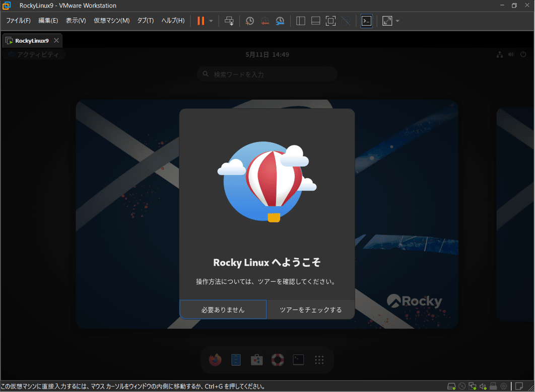Click アクティビティ in the GNOME top bar

[34, 54]
